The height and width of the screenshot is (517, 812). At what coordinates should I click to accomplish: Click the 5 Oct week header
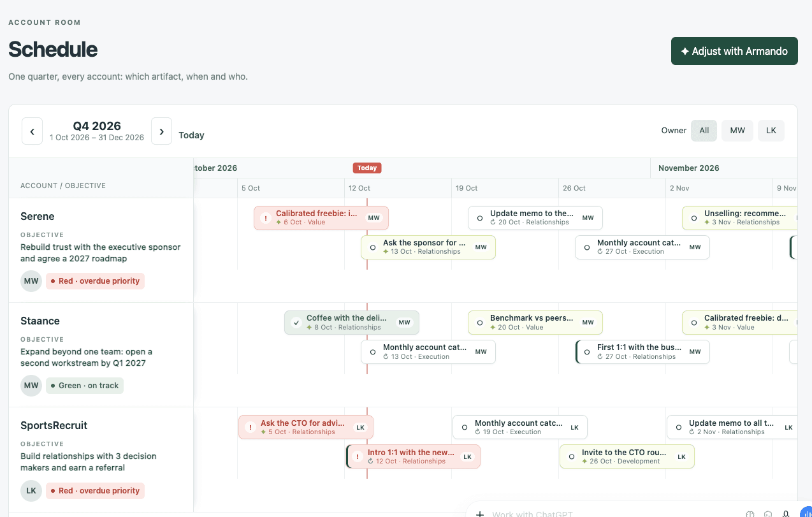[251, 188]
